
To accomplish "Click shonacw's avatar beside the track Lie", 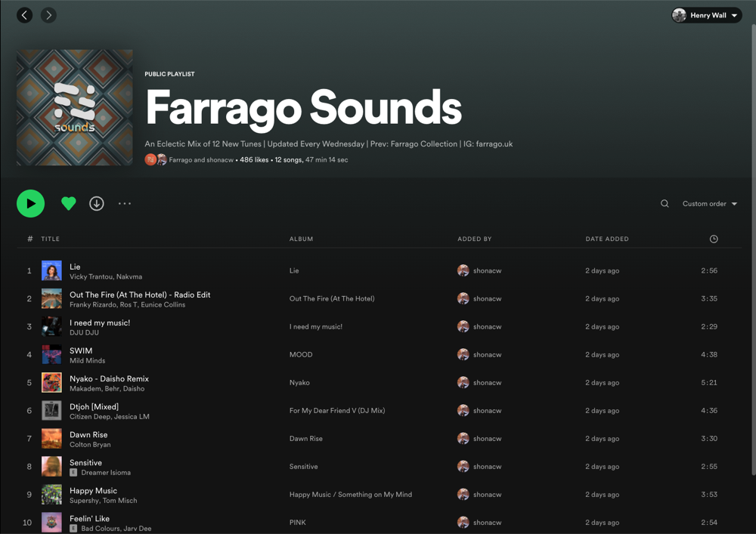I will (463, 270).
